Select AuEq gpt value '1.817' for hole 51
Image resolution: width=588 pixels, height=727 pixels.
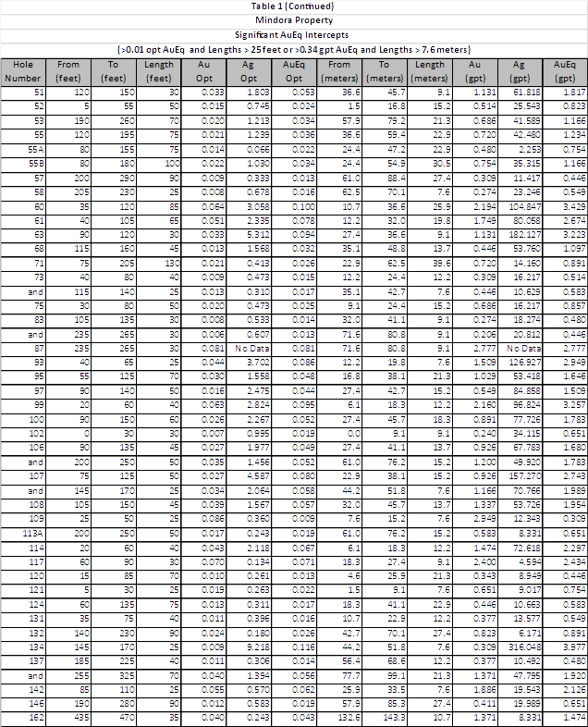[x=574, y=92]
